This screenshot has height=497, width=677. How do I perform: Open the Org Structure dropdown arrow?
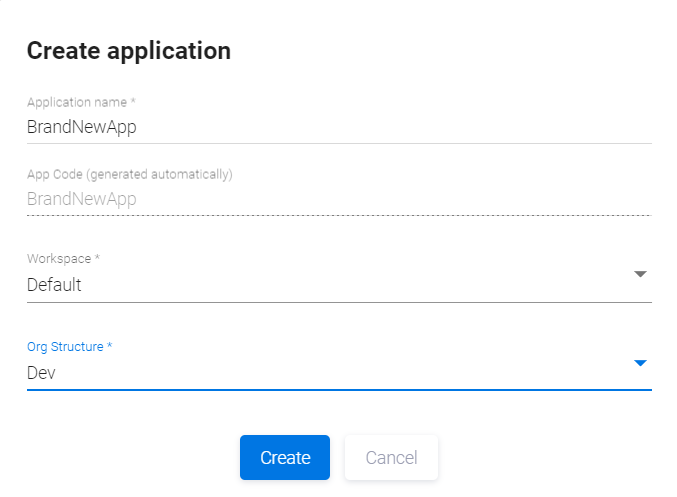click(x=641, y=362)
